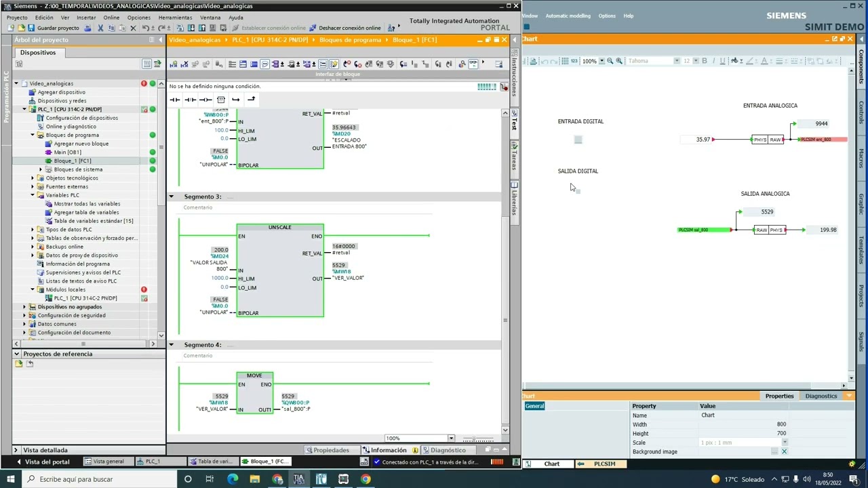Zoom out in the SIMIT chart toolbar

coord(610,61)
